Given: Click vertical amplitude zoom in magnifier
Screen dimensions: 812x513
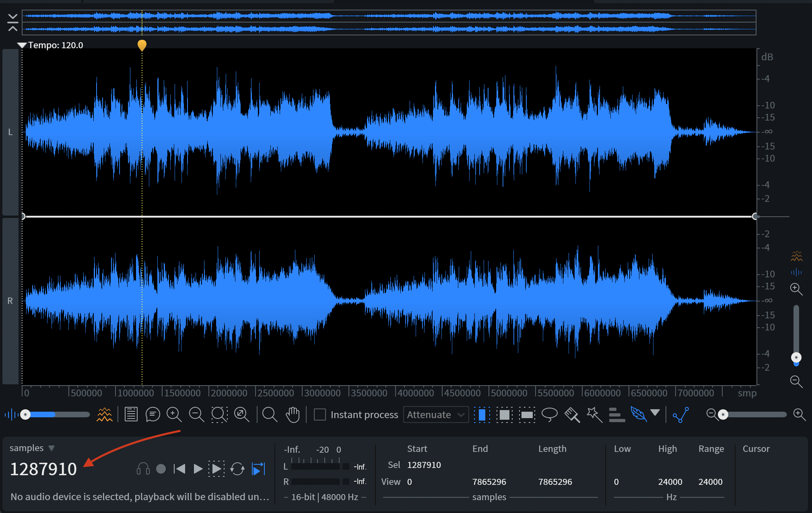Looking at the screenshot, I should pos(796,289).
